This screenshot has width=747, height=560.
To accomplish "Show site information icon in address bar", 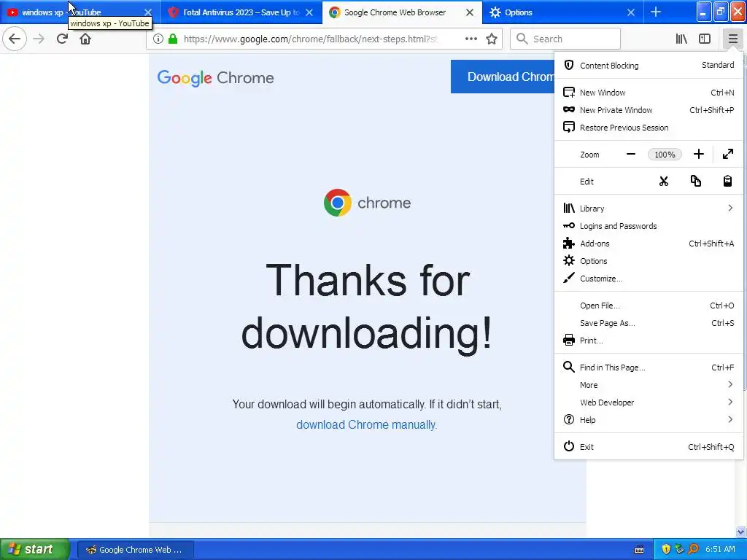I will tap(158, 39).
